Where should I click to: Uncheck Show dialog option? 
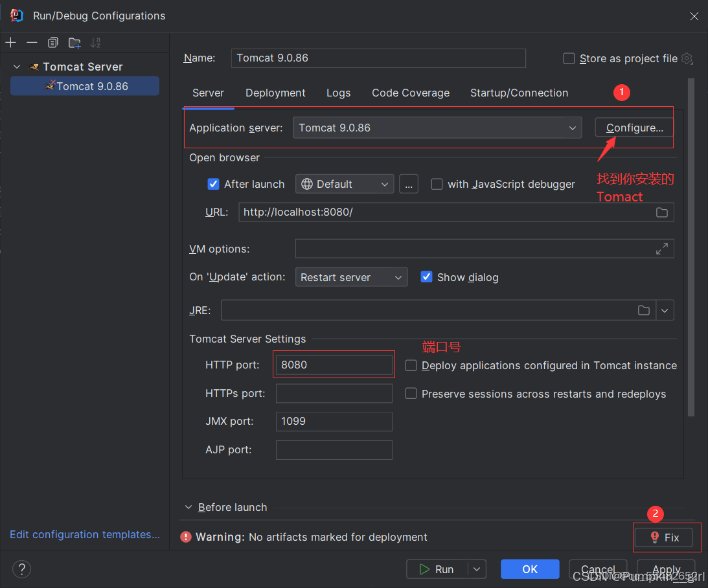click(426, 277)
